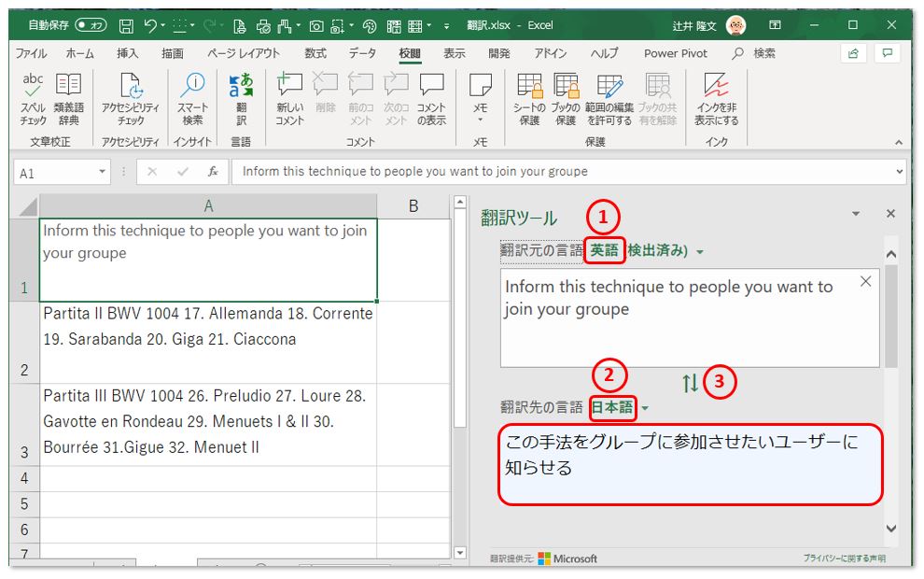The height and width of the screenshot is (579, 924).
Task: Expand the formula bar
Action: click(899, 172)
